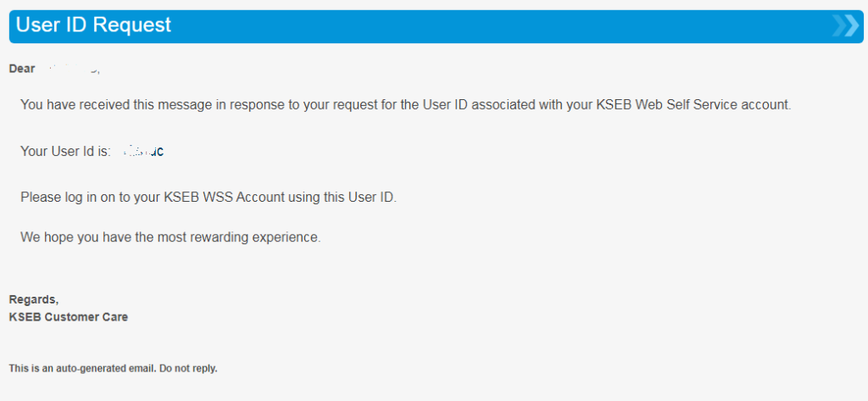Click the double chevron icon in header
Image resolution: width=868 pixels, height=401 pixels.
(x=846, y=26)
